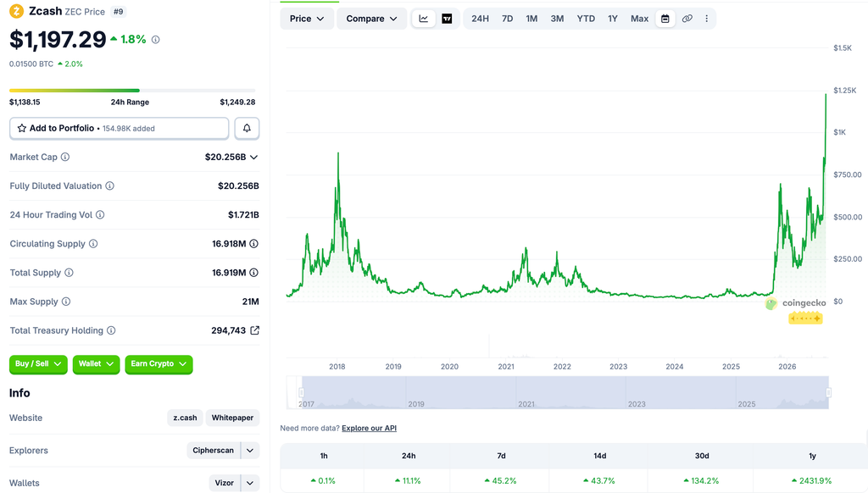Open Max Supply info icon
The width and height of the screenshot is (868, 493).
coord(66,302)
